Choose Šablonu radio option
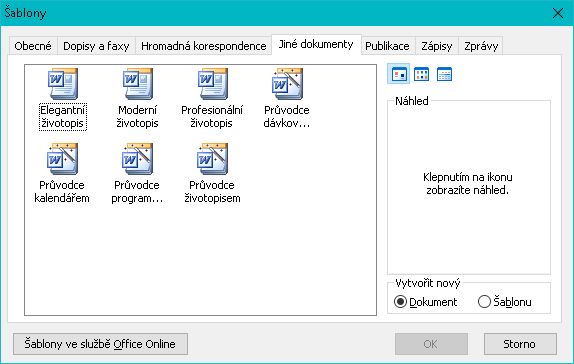 (505, 302)
